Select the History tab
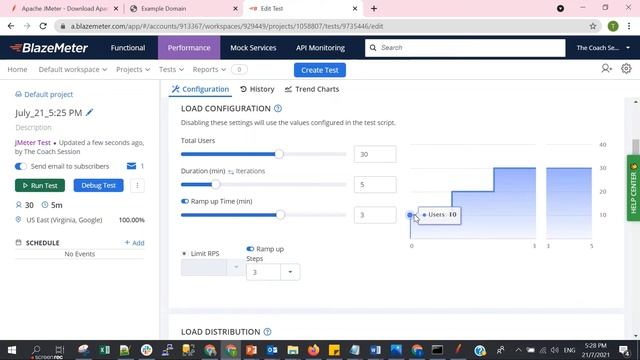640x360 pixels. 257,89
